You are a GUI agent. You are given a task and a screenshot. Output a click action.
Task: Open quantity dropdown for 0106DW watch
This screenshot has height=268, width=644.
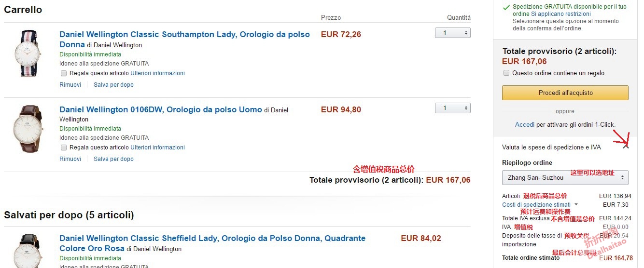[x=452, y=108]
